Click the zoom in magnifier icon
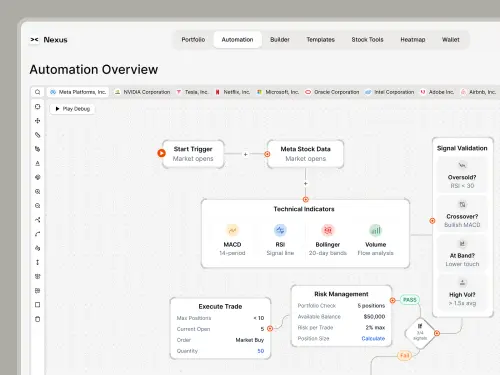The width and height of the screenshot is (500, 375). 37,192
